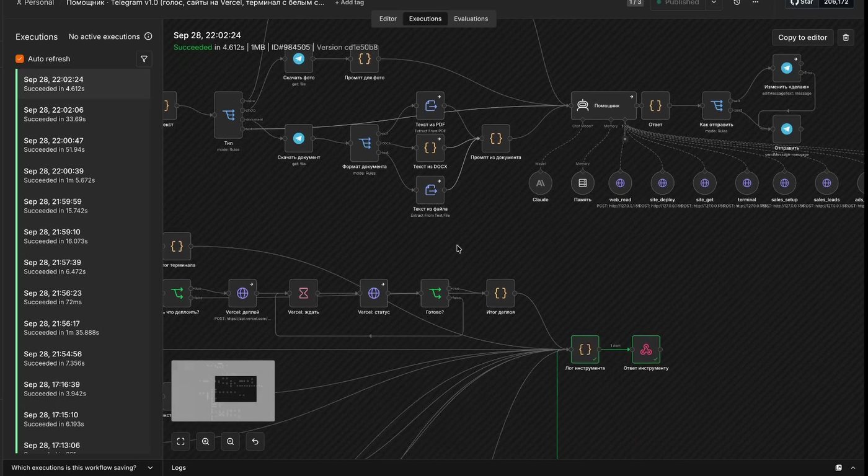
Task: Select the Sep 28, 22:02:06 execution
Action: 83,114
